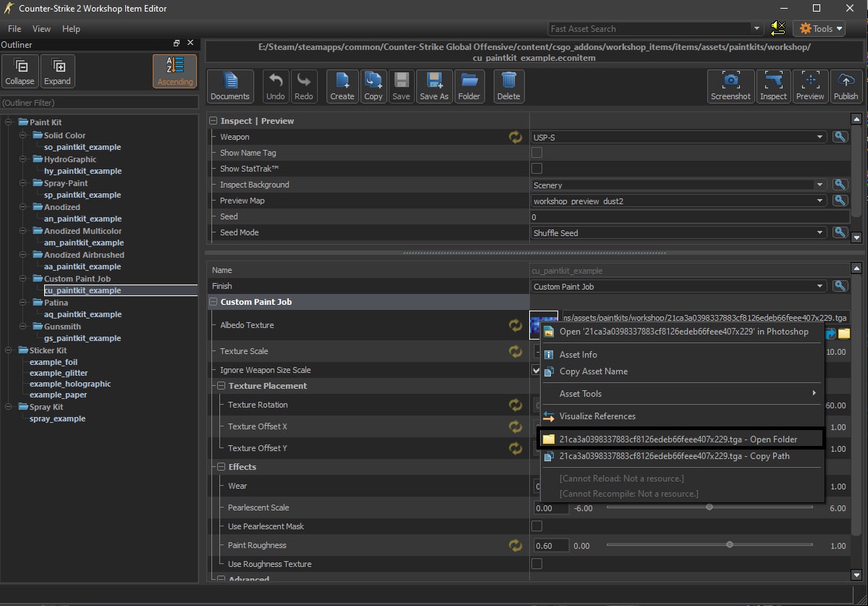Enable the Show Name Tag checkbox

(x=537, y=153)
